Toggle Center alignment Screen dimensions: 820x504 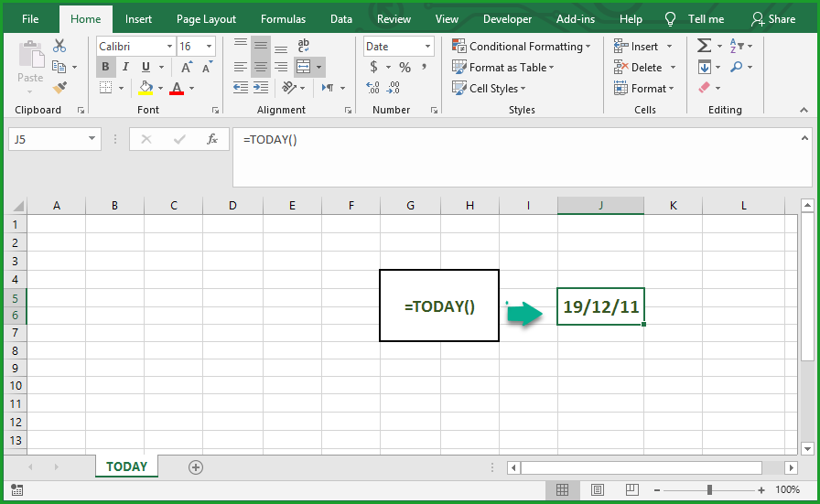pyautogui.click(x=261, y=67)
